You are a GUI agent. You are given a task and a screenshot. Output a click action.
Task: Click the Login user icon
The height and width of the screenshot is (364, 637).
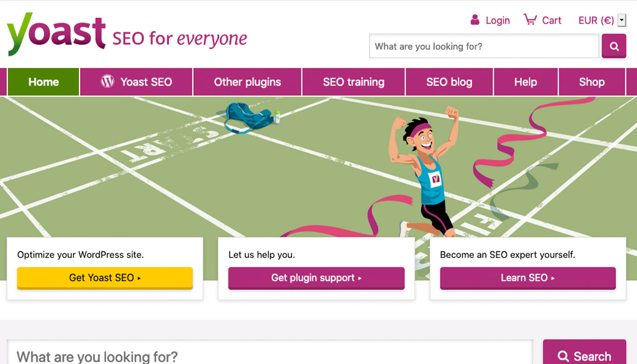tap(475, 20)
